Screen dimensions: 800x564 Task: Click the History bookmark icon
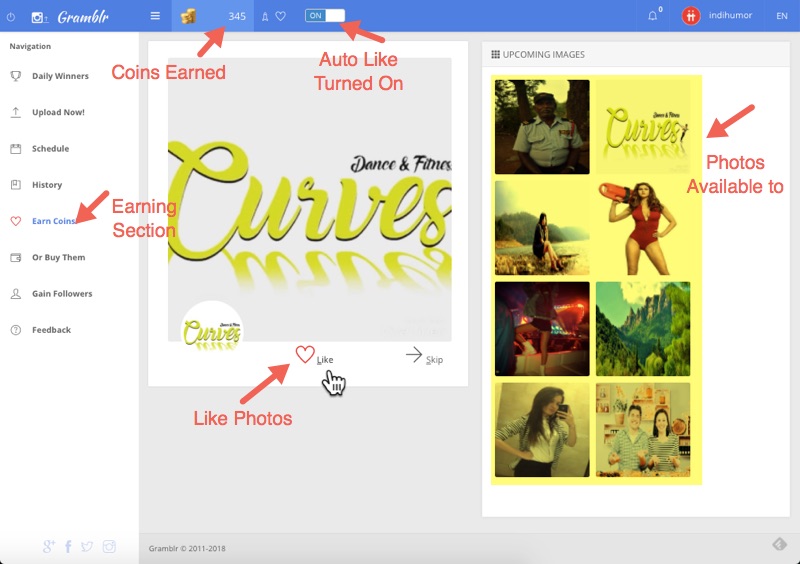point(16,185)
